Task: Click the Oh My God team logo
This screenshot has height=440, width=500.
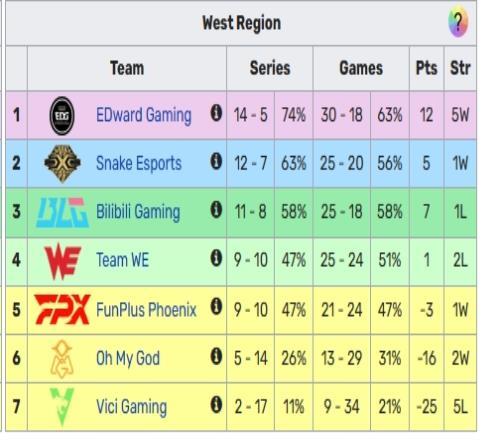Action: (x=62, y=359)
